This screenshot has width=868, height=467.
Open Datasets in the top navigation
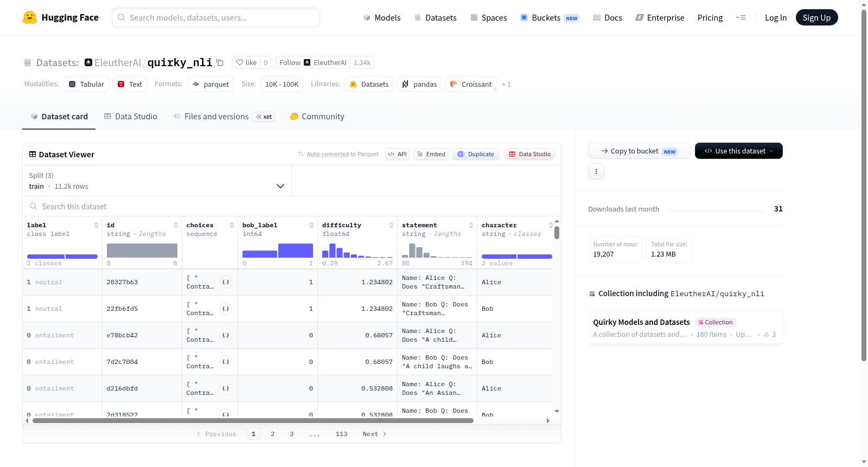(435, 18)
